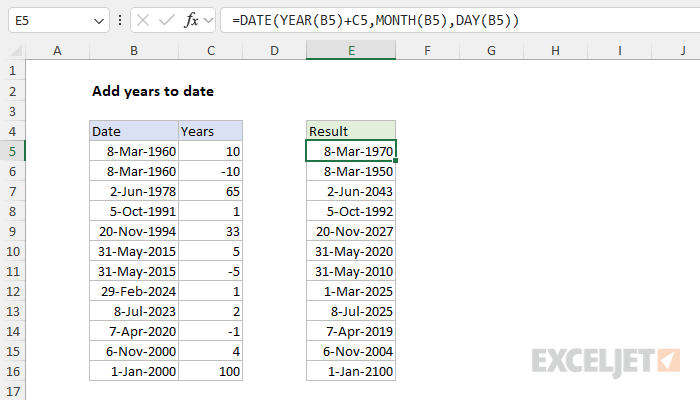Click the 'Date' header cell
The width and height of the screenshot is (700, 400).
click(134, 131)
